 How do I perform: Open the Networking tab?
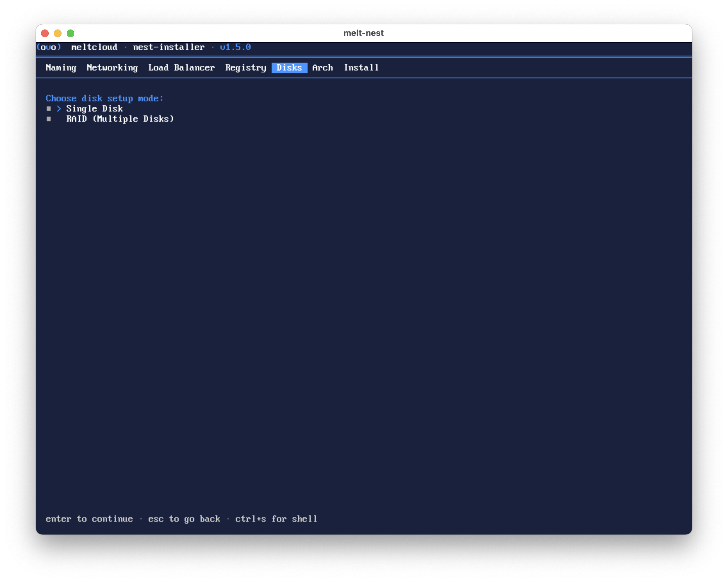coord(112,68)
